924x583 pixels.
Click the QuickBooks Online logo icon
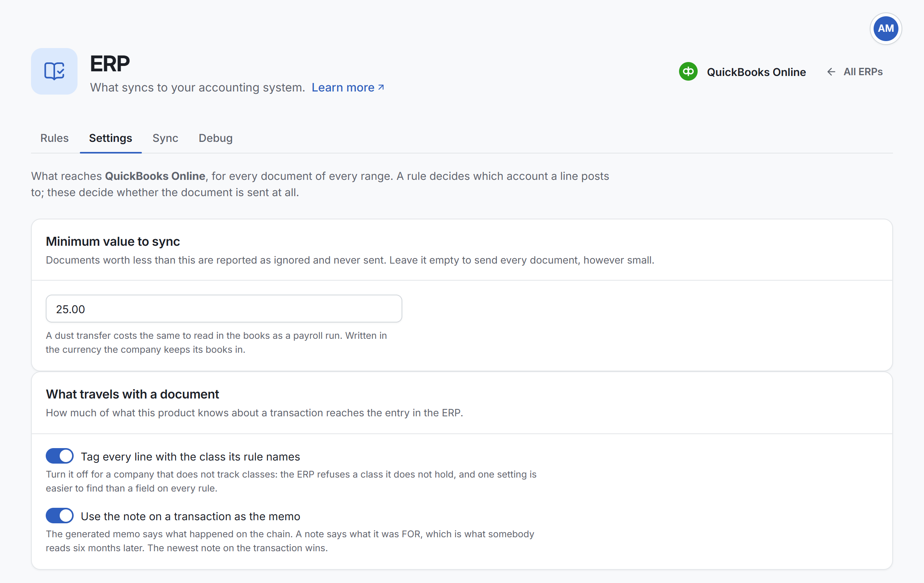(688, 72)
